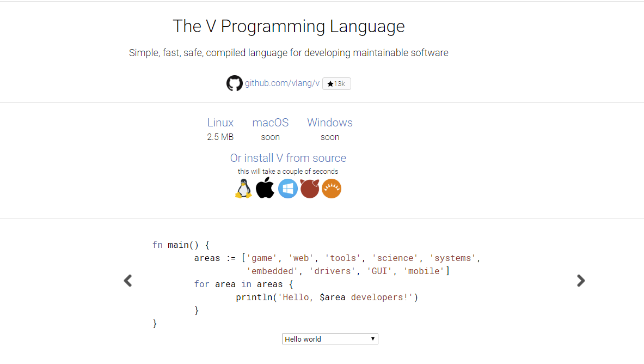Click the '2.5 MB' size text under Linux
The image size is (644, 364).
click(x=220, y=137)
